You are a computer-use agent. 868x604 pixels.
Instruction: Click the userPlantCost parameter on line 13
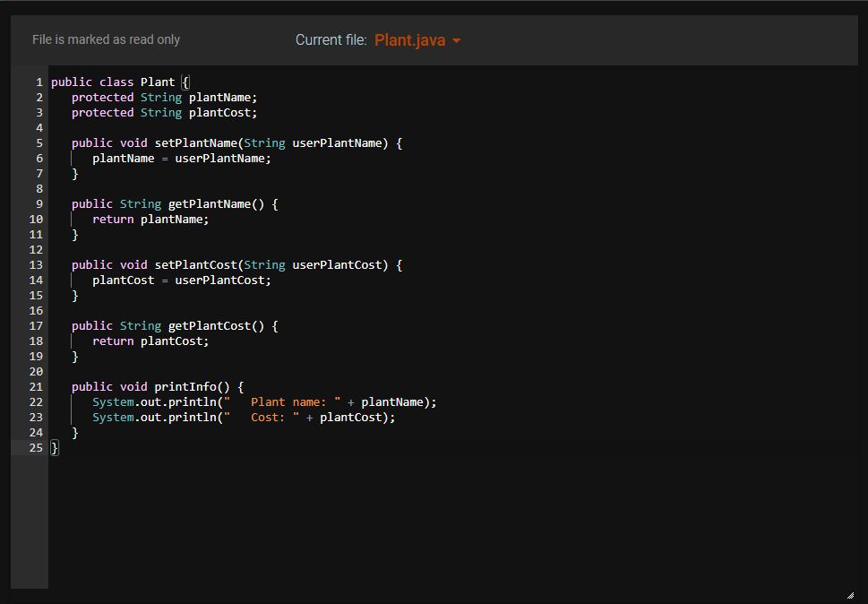[x=339, y=264]
